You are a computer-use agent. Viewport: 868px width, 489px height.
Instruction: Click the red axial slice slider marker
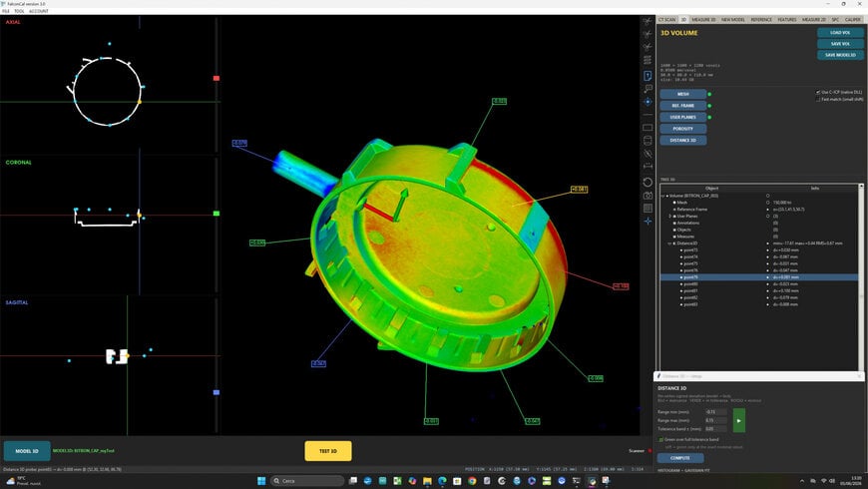point(217,78)
